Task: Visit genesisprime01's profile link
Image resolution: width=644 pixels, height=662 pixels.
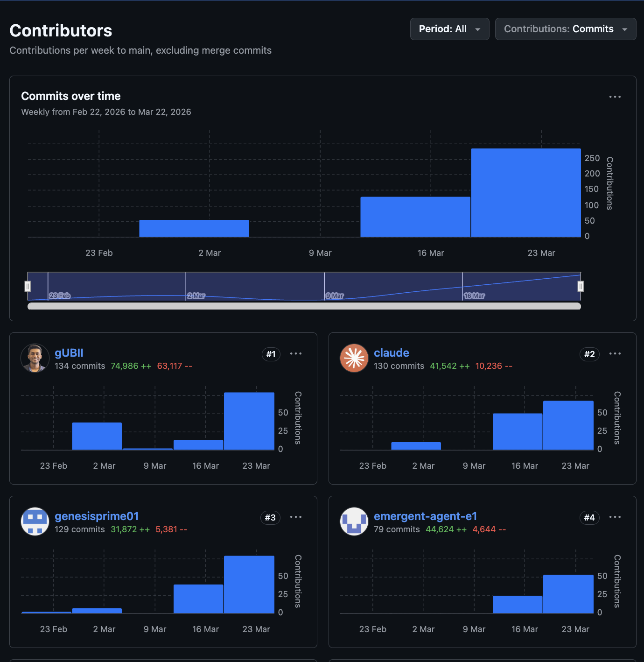Action: pos(97,516)
